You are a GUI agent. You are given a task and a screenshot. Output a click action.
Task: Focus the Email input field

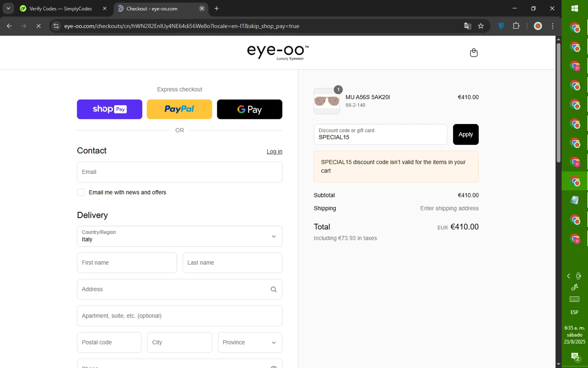(x=180, y=172)
